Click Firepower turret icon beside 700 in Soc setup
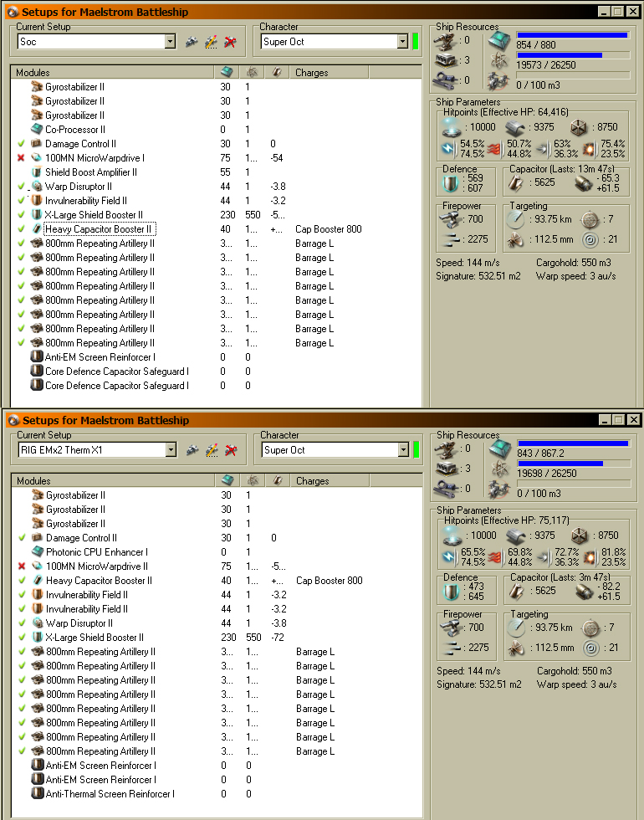 click(x=451, y=219)
